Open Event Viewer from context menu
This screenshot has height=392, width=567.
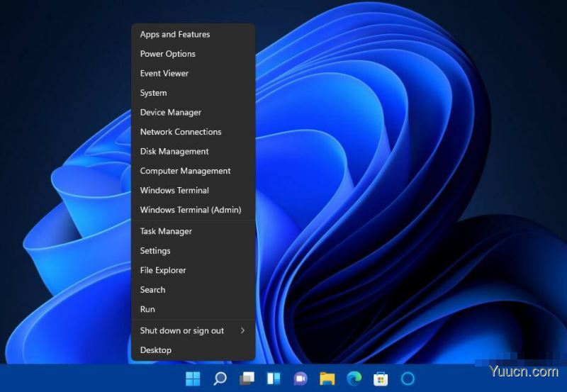click(x=193, y=74)
